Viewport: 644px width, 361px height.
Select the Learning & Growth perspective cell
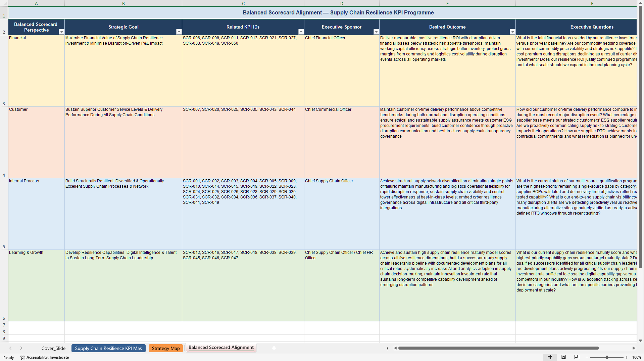click(x=36, y=285)
